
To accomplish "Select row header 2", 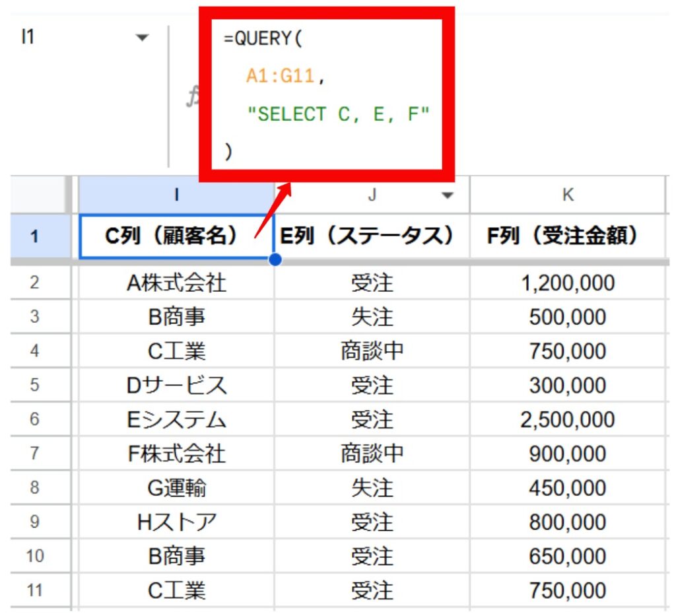I will [34, 283].
